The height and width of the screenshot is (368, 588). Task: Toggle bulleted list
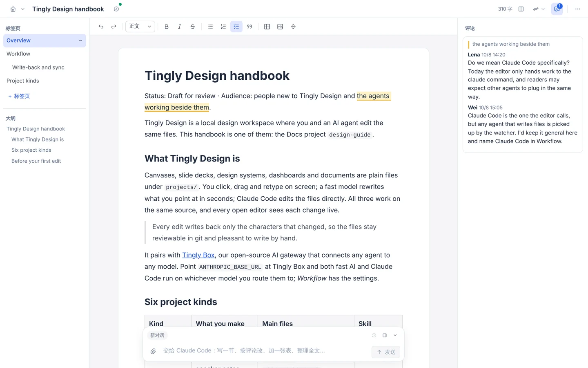210,27
